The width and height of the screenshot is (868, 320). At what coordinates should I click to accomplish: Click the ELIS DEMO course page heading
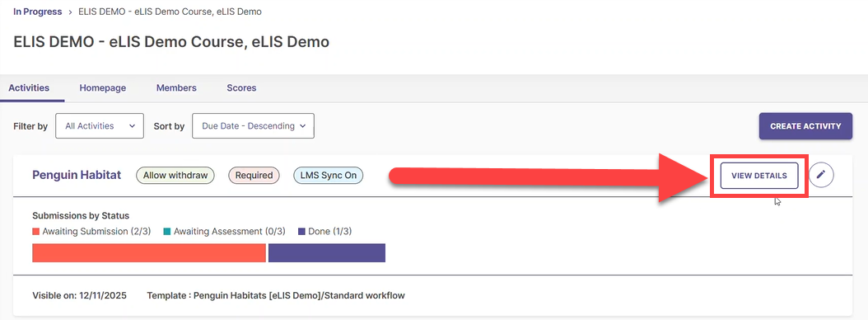coord(171,41)
